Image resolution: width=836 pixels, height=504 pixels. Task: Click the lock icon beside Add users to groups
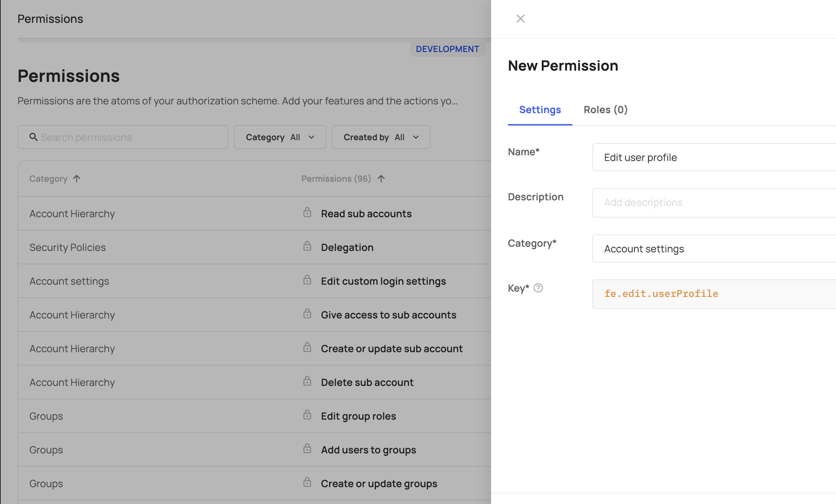click(307, 449)
